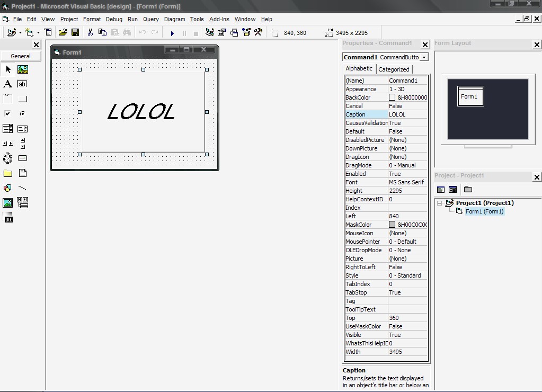542x392 pixels.
Task: Open the Format menu
Action: point(92,19)
